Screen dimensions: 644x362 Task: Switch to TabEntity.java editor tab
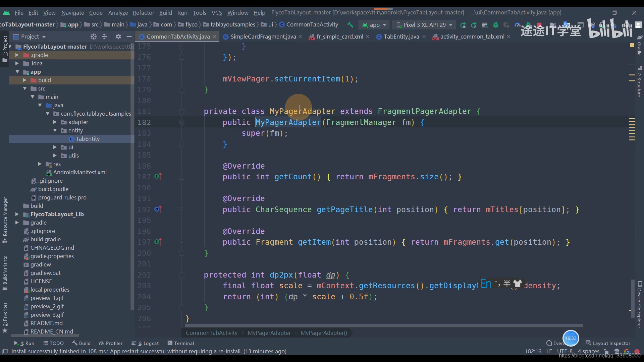[x=401, y=37]
